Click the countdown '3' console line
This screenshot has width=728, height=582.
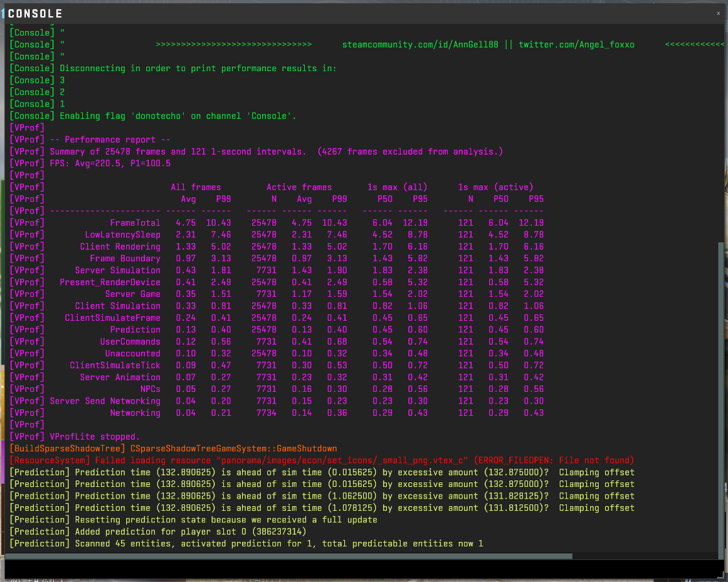pyautogui.click(x=37, y=80)
